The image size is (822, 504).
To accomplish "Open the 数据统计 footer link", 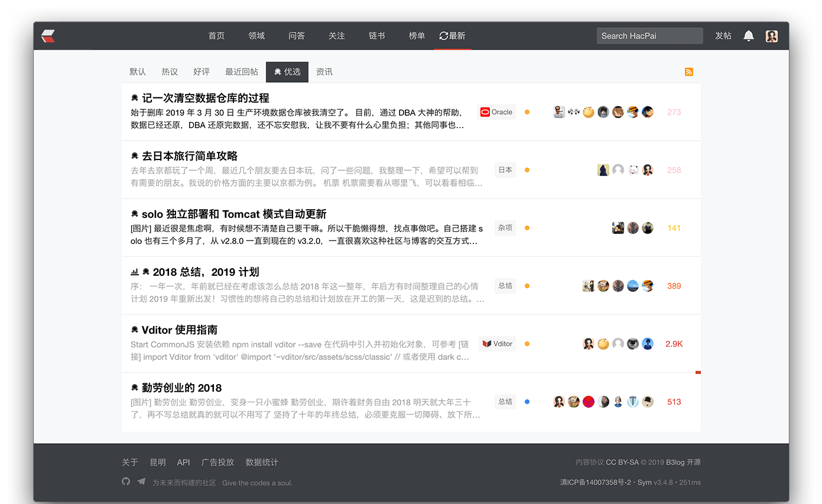I will click(262, 462).
